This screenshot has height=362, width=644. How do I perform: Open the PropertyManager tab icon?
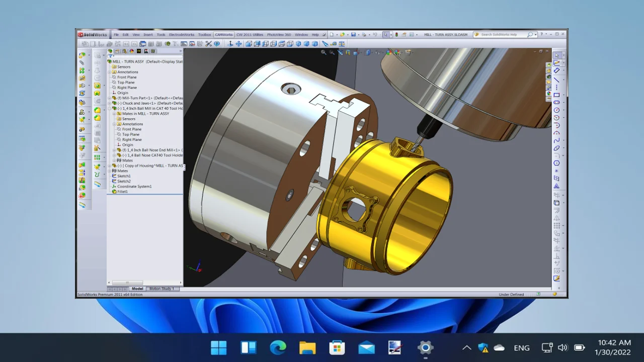117,51
